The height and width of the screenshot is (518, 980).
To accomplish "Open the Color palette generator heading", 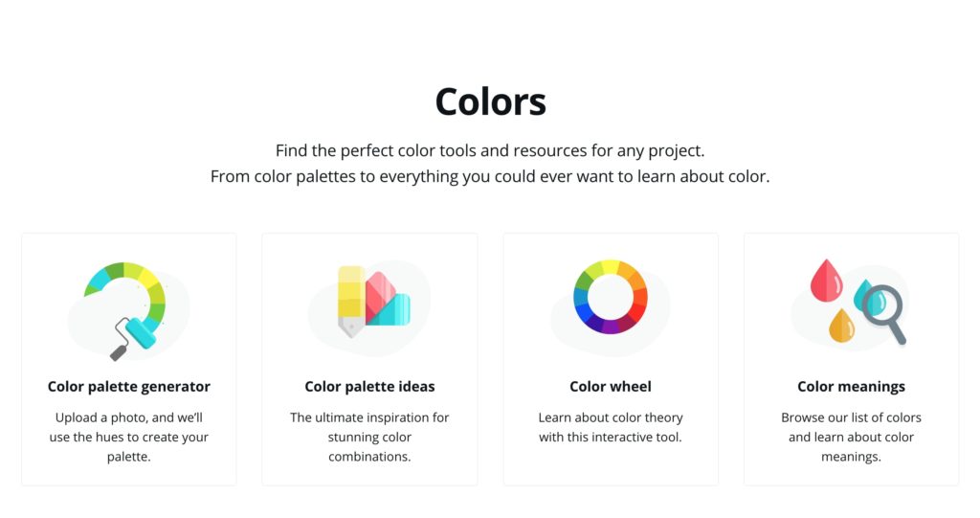I will pos(129,387).
